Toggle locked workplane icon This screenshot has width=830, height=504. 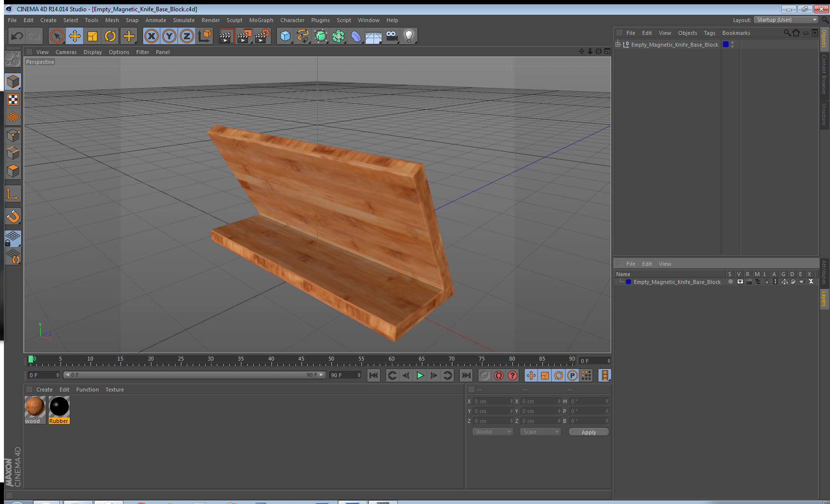tap(13, 239)
